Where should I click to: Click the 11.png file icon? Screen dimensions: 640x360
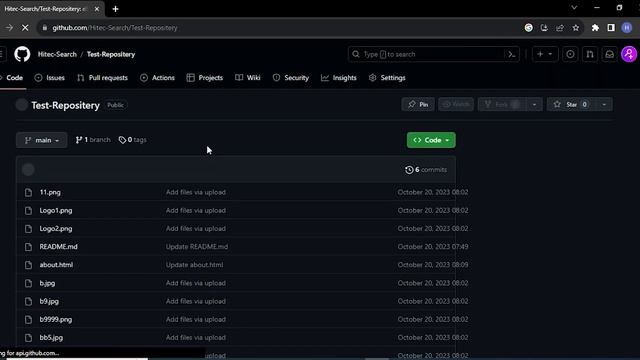[x=28, y=192]
